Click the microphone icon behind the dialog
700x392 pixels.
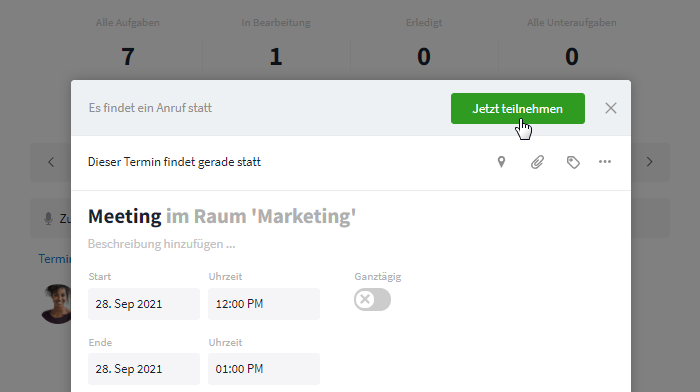coord(48,218)
